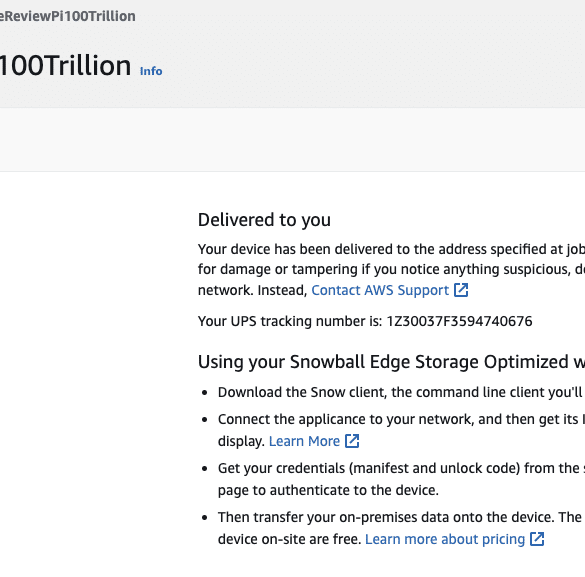Image resolution: width=585 pixels, height=577 pixels.
Task: Open the Info link beside the job title
Action: tap(151, 71)
